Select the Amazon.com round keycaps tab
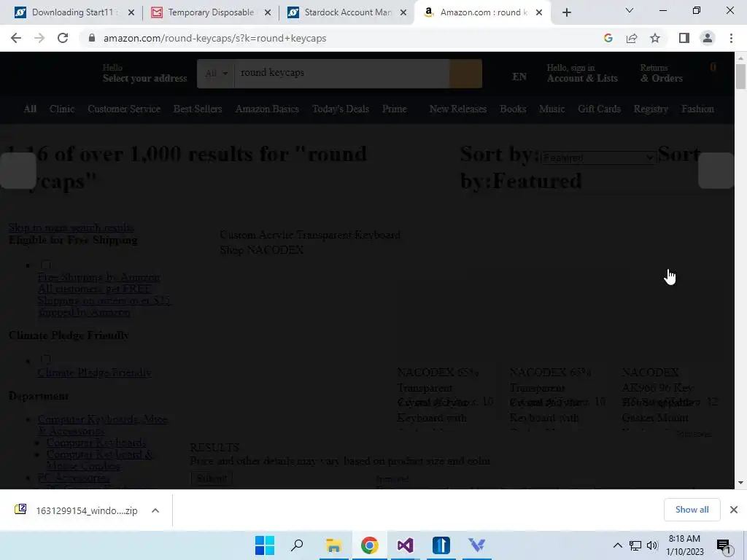The height and width of the screenshot is (560, 747). [x=481, y=12]
